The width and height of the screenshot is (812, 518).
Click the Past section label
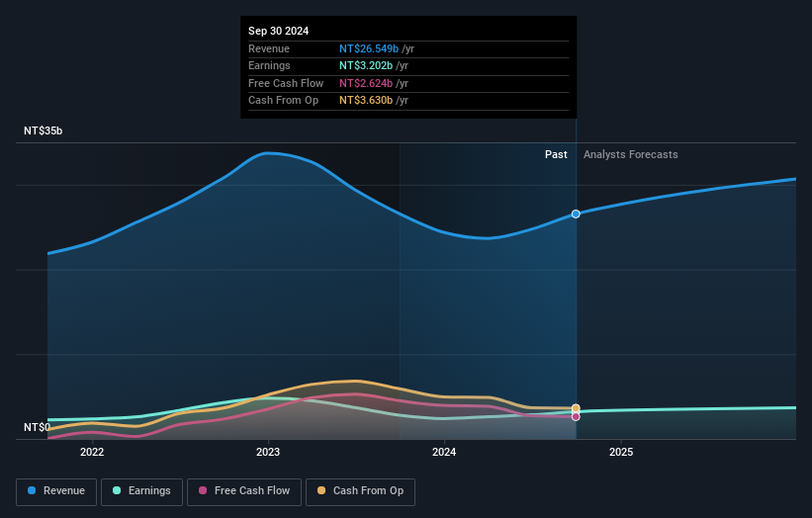click(556, 154)
